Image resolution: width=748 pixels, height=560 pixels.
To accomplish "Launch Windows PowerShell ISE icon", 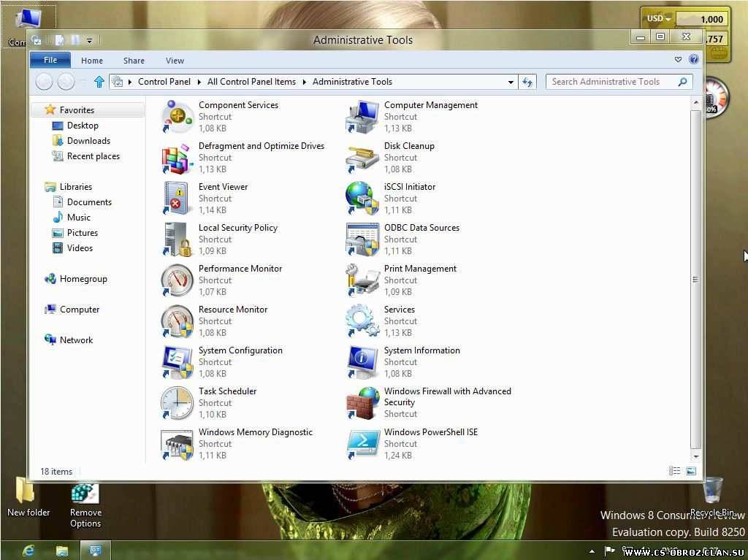I will coord(363,443).
